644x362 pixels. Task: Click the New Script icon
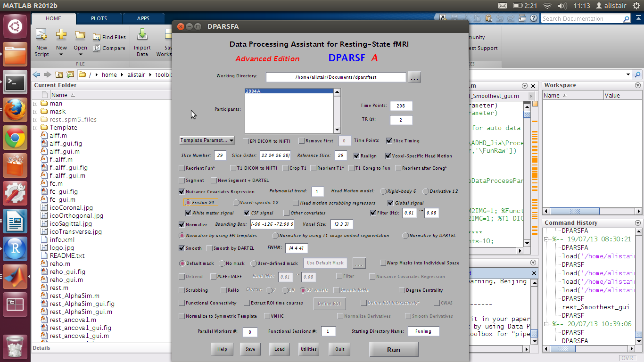point(41,34)
